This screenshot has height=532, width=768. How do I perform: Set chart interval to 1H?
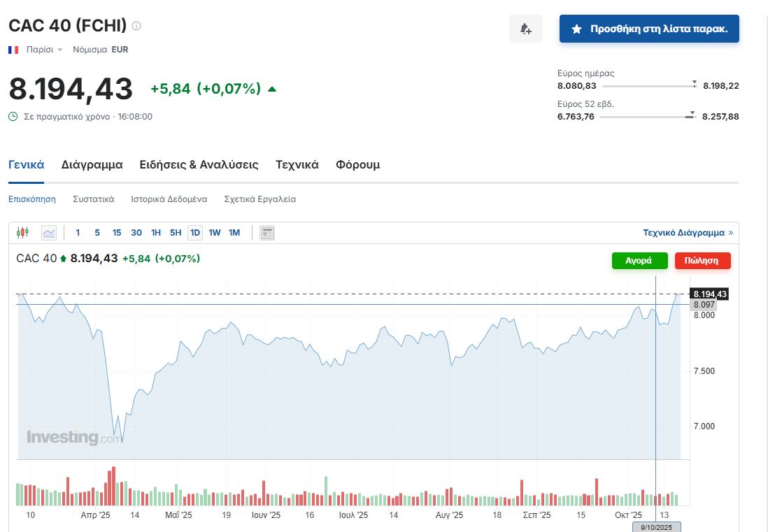tap(156, 233)
